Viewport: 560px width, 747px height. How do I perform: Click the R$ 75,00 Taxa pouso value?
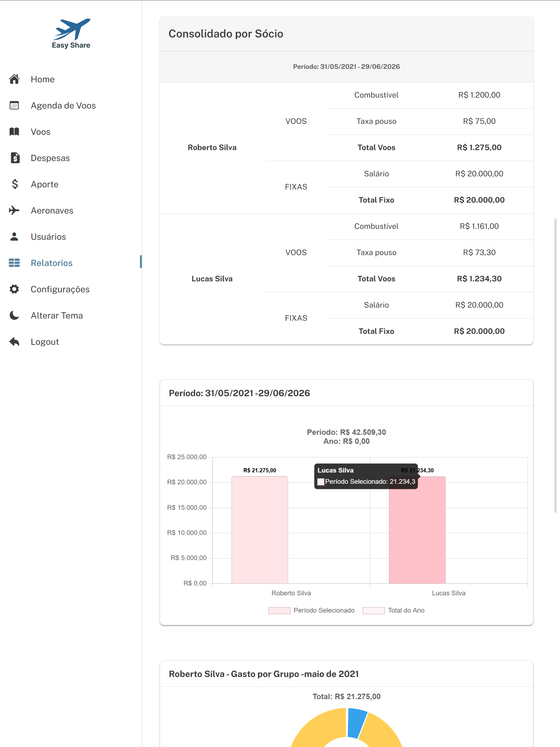point(479,121)
